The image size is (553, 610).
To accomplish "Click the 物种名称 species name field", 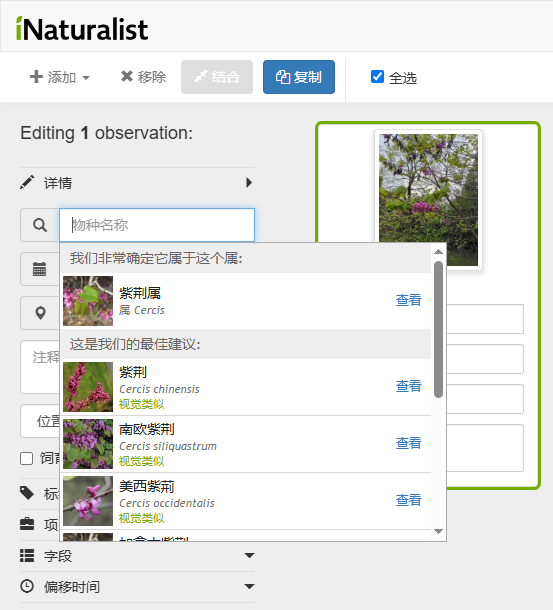I will point(157,225).
